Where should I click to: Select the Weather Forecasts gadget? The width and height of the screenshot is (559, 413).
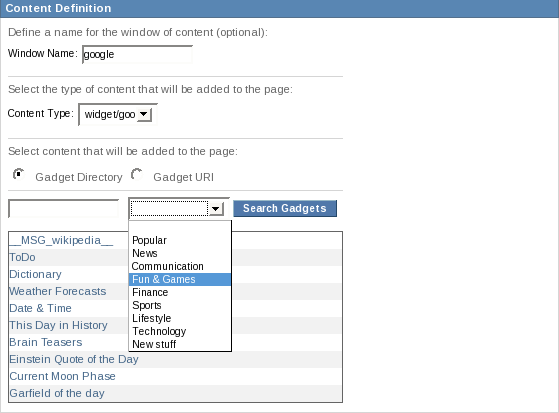pyautogui.click(x=58, y=291)
